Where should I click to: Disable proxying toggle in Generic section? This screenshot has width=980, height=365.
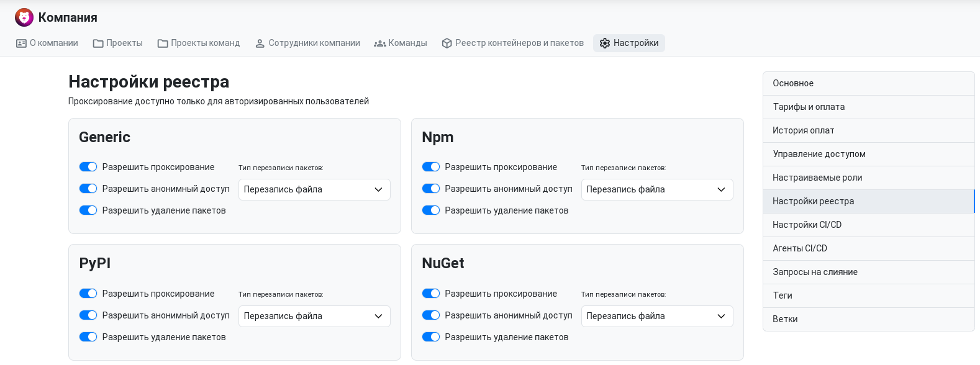click(x=88, y=167)
